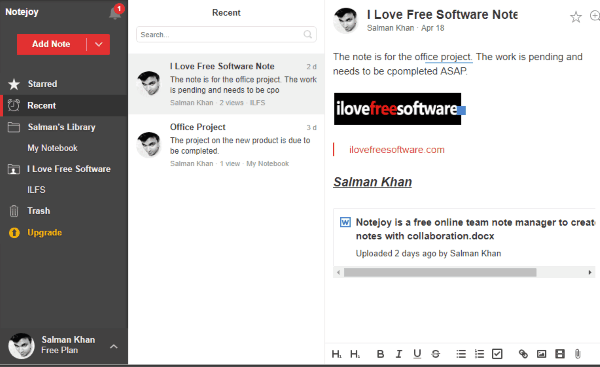Insert a checkbox checklist
The height and width of the screenshot is (367, 600).
[497, 354]
